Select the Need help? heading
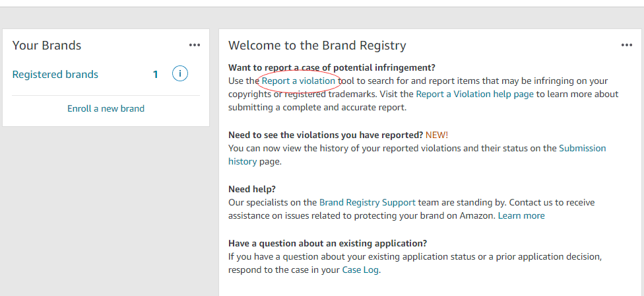 [x=252, y=189]
